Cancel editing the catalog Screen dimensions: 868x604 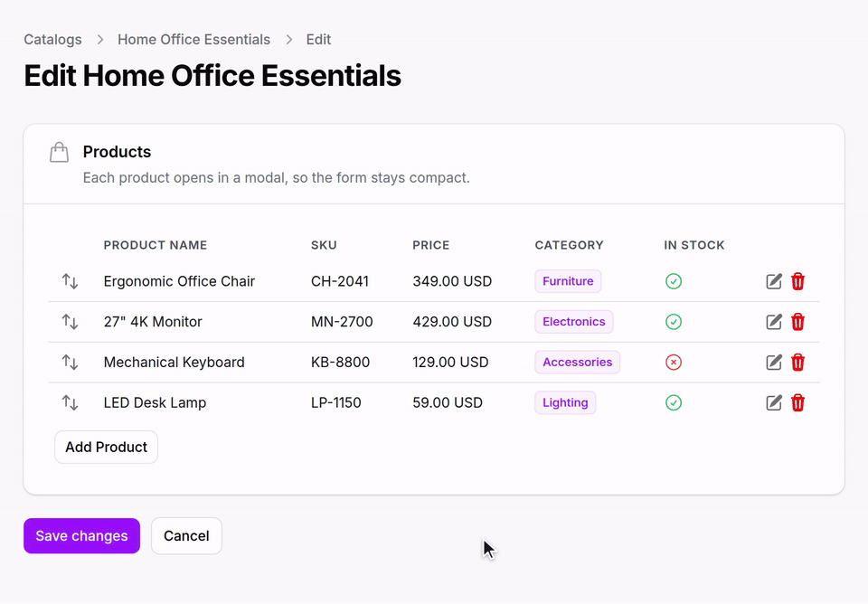click(186, 536)
